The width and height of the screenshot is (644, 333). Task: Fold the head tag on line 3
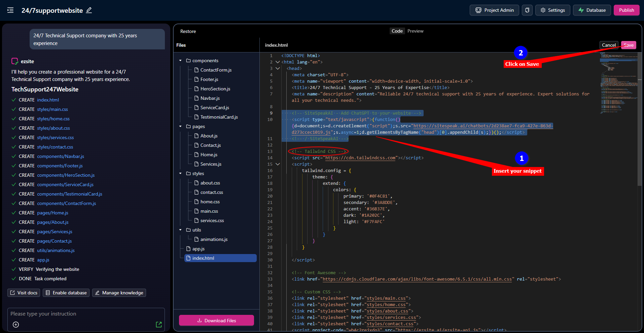[278, 68]
